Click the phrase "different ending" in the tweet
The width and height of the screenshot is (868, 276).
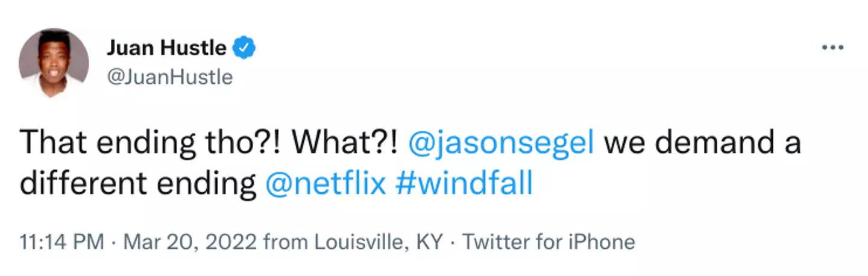pyautogui.click(x=138, y=184)
